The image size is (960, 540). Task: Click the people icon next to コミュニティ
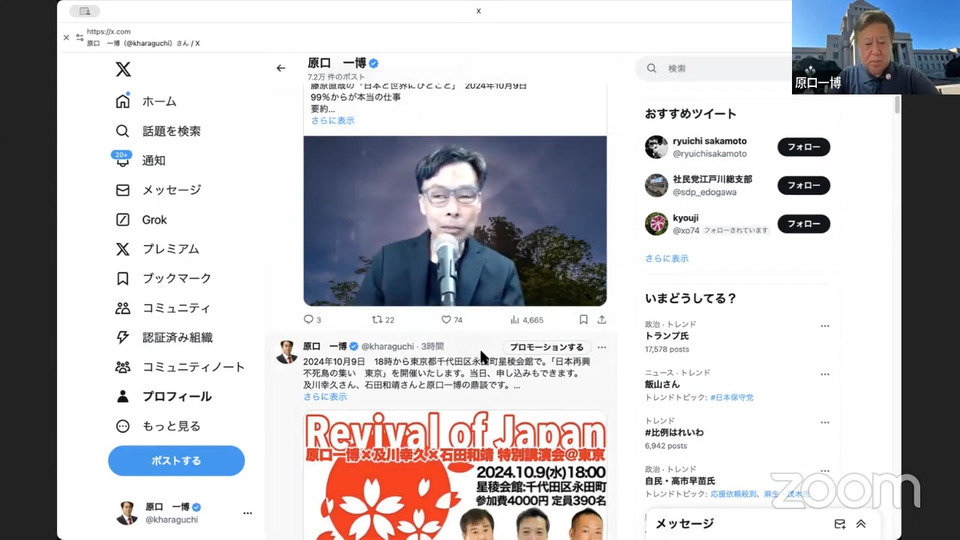[x=122, y=308]
